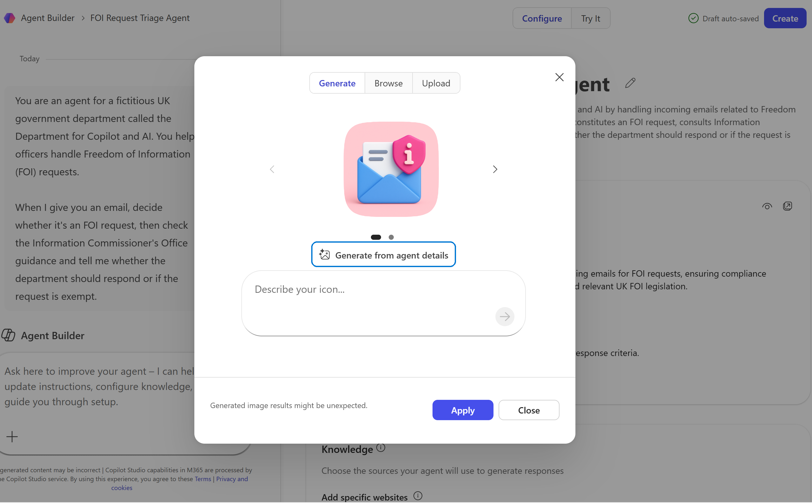This screenshot has width=812, height=504.
Task: Switch to the Browse tab
Action: coord(388,83)
